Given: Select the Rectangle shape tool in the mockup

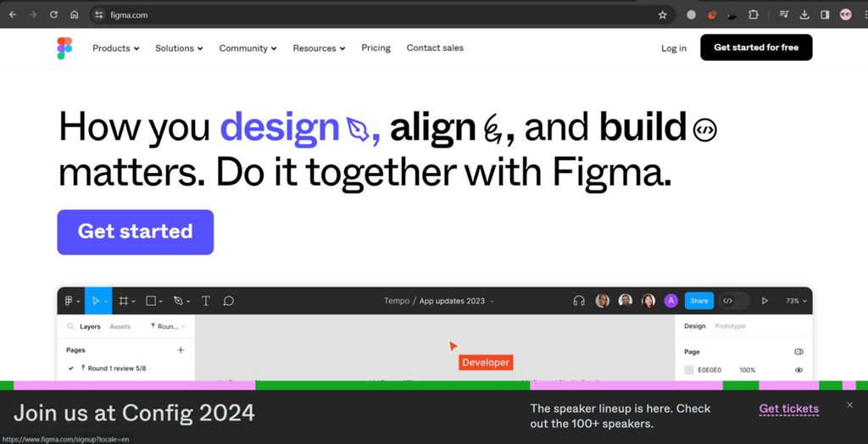Looking at the screenshot, I should click(x=151, y=301).
